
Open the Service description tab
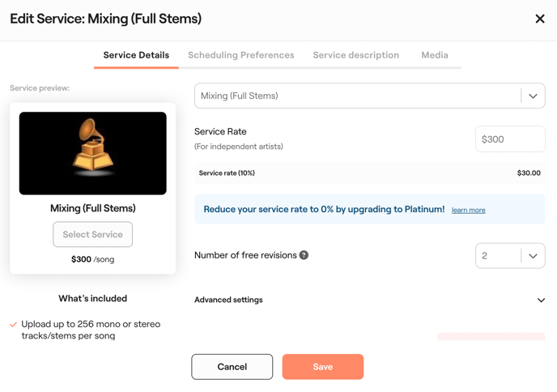356,55
